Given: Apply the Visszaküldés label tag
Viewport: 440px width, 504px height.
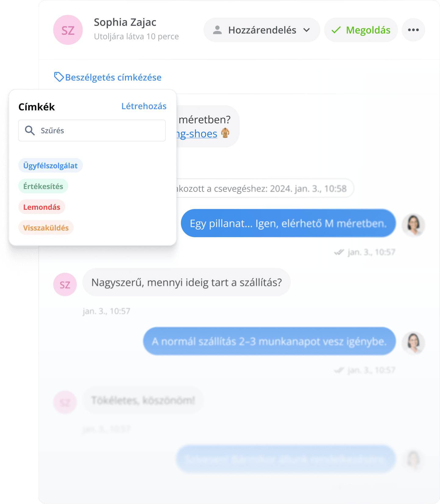Looking at the screenshot, I should pyautogui.click(x=46, y=228).
